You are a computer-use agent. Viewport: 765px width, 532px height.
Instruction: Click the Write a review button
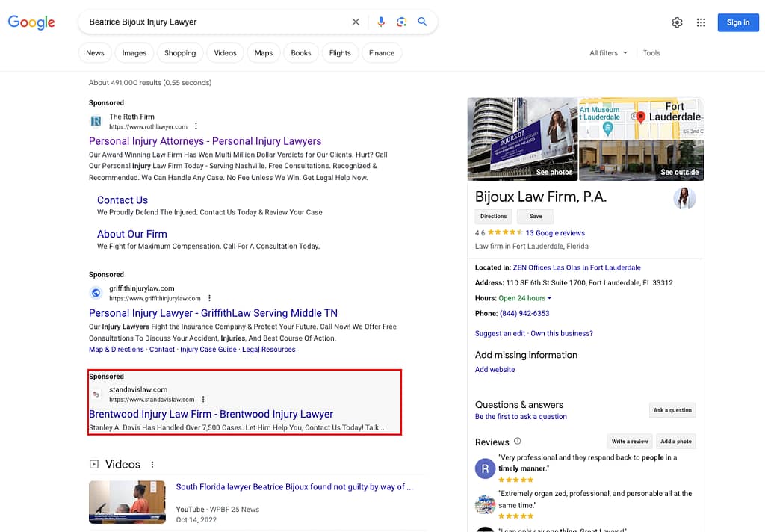629,442
